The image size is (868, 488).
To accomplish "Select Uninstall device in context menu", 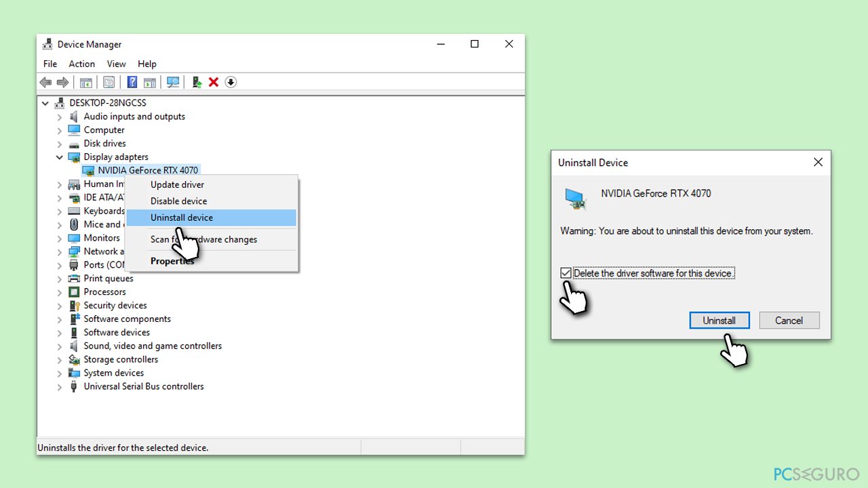I will (x=212, y=218).
